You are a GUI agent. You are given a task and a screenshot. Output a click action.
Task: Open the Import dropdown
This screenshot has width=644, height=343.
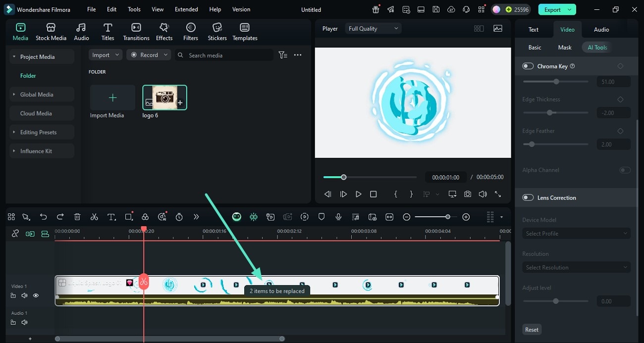106,55
